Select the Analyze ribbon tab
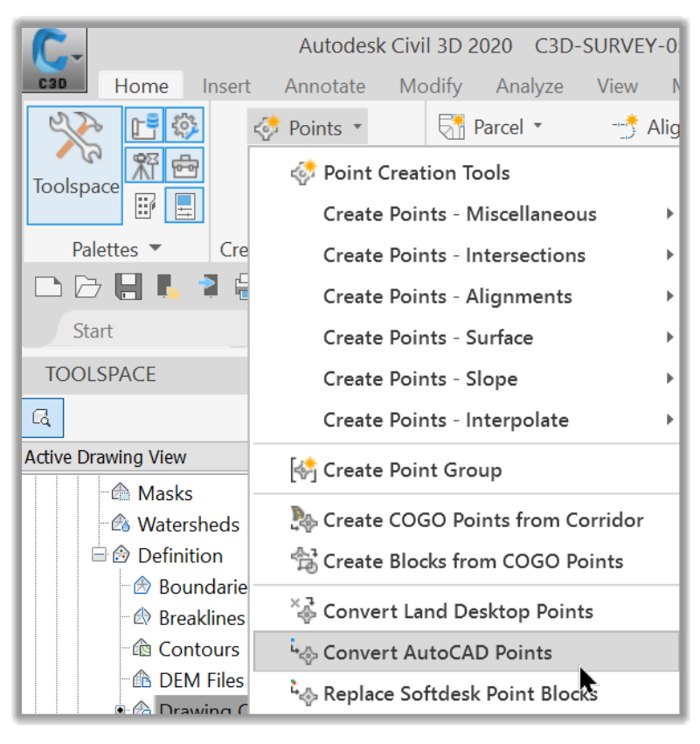Screen dimensions: 700x744 [x=530, y=87]
